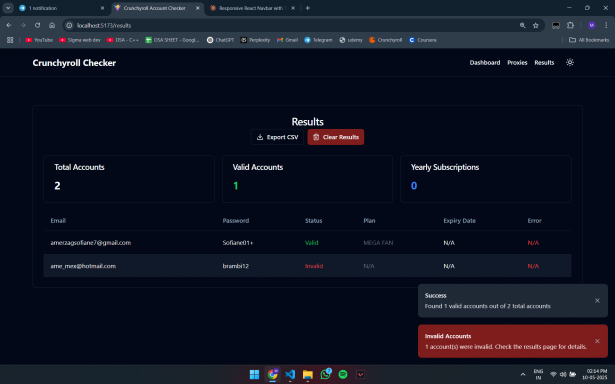Image resolution: width=615 pixels, height=384 pixels.
Task: Expand the tab search dropdown arrow
Action: 8,8
